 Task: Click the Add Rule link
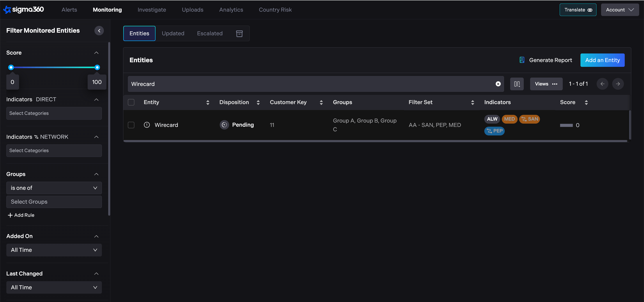point(21,215)
